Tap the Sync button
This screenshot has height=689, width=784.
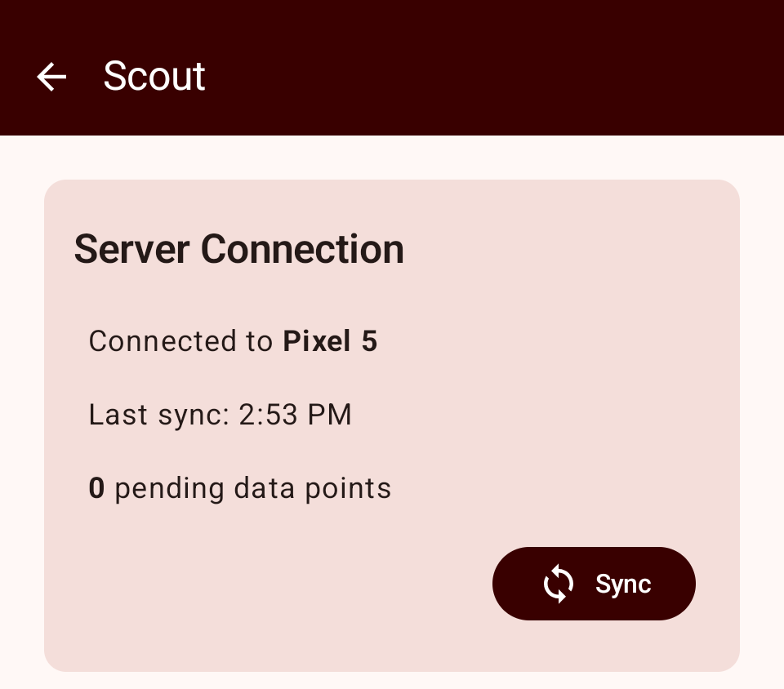pos(594,584)
